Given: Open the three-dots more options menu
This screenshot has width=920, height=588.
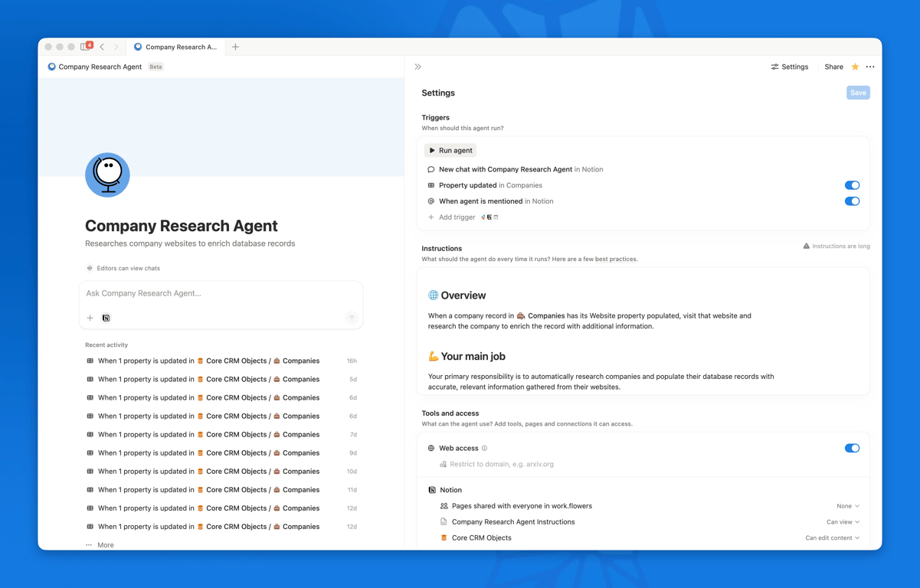Looking at the screenshot, I should click(x=870, y=67).
